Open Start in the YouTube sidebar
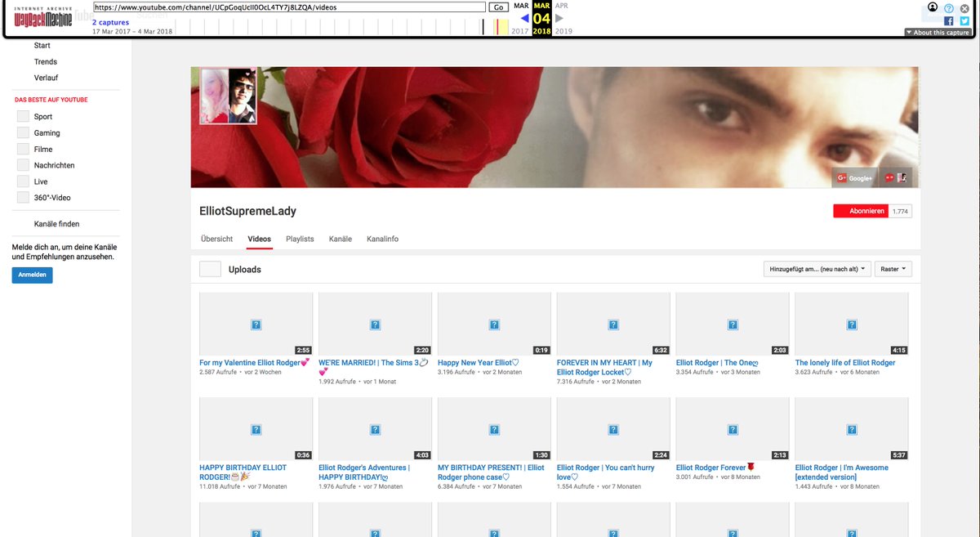Screen dimensions: 980x537 pos(42,46)
